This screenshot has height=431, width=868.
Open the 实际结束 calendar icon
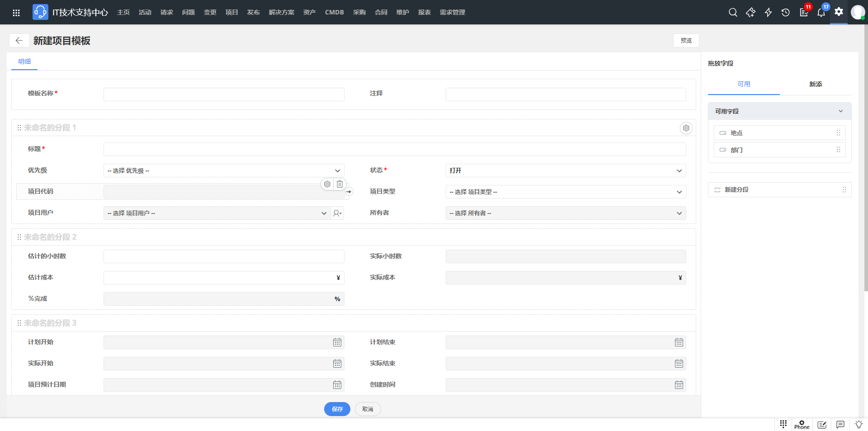(679, 364)
